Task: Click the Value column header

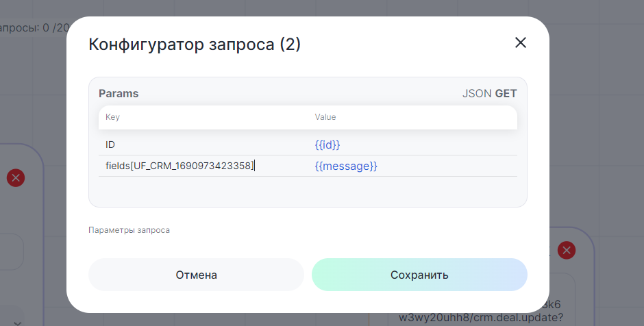Action: tap(325, 117)
